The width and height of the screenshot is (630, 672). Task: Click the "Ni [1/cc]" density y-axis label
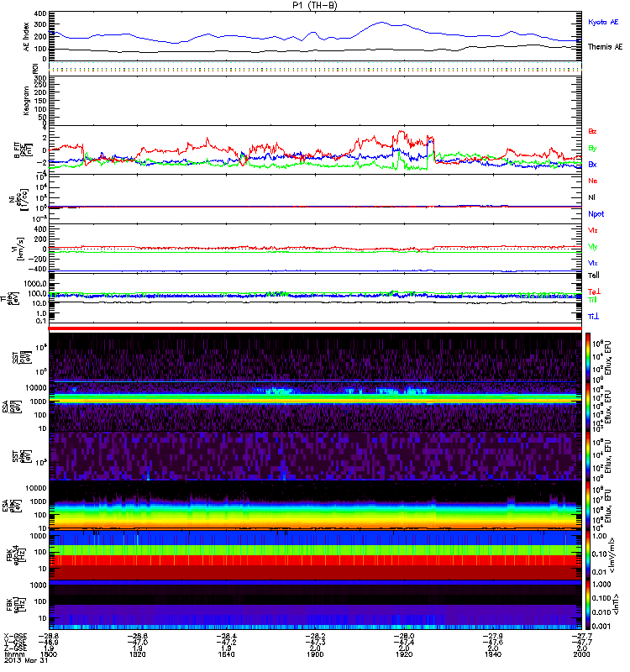(x=17, y=199)
